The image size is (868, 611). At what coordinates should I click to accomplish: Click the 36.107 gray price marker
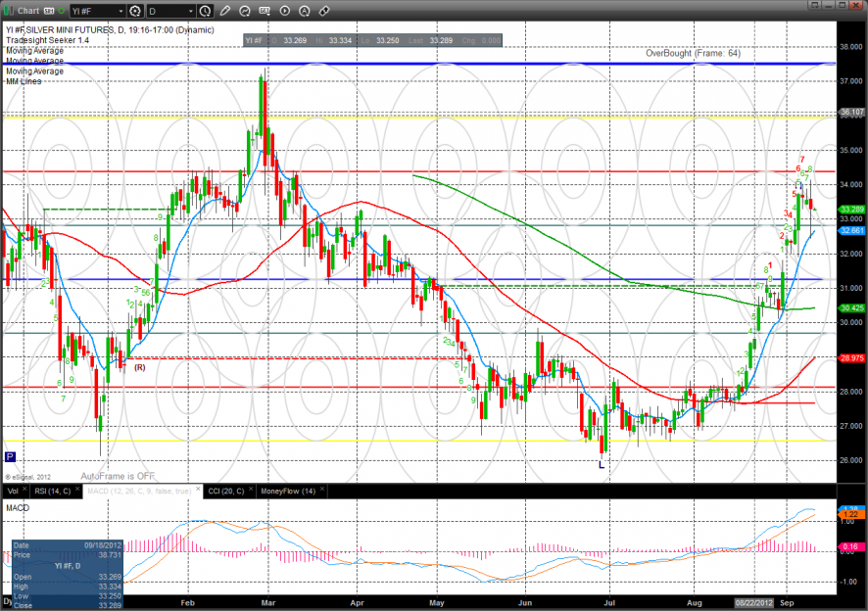tap(851, 112)
